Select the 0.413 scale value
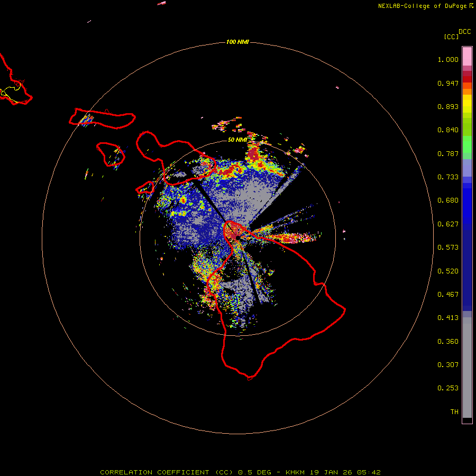Image resolution: width=476 pixels, height=476 pixels. pyautogui.click(x=448, y=318)
